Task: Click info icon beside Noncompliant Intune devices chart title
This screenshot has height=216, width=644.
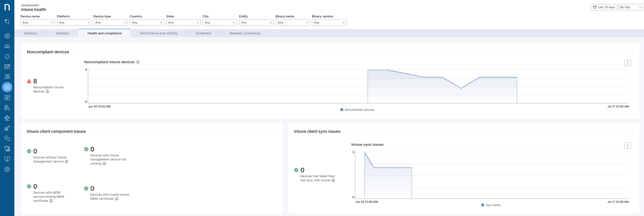Action: tap(138, 62)
